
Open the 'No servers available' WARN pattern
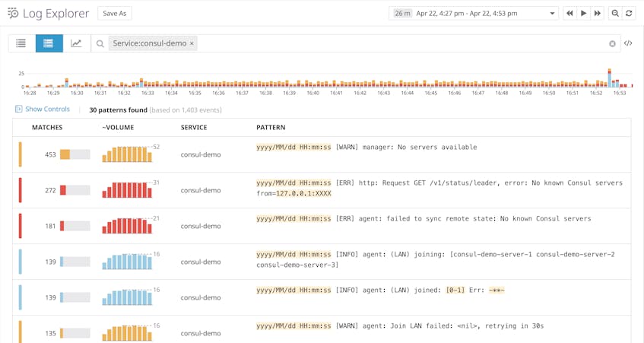pos(366,147)
